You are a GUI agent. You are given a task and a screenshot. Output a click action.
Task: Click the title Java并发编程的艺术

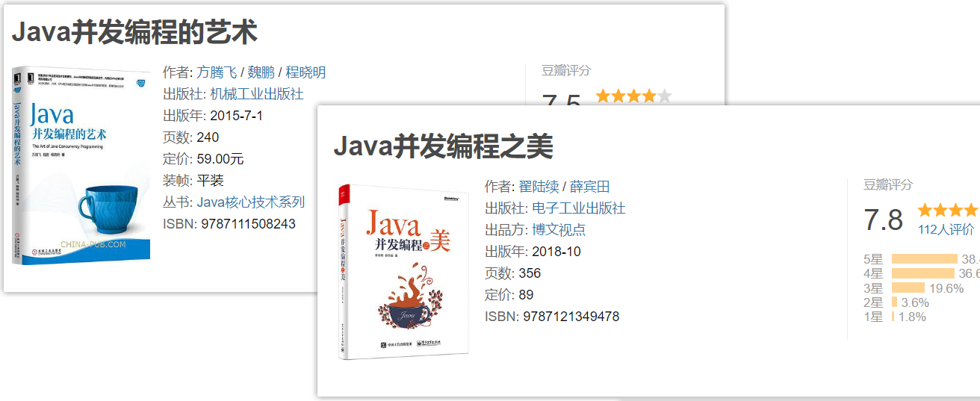134,32
